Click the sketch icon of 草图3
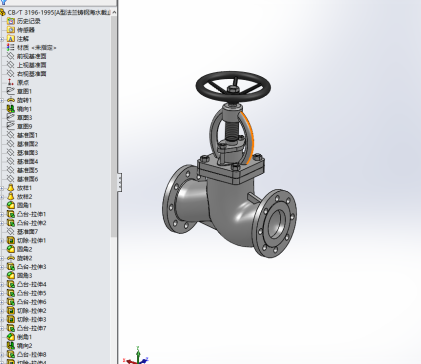The width and height of the screenshot is (421, 364). (11, 118)
